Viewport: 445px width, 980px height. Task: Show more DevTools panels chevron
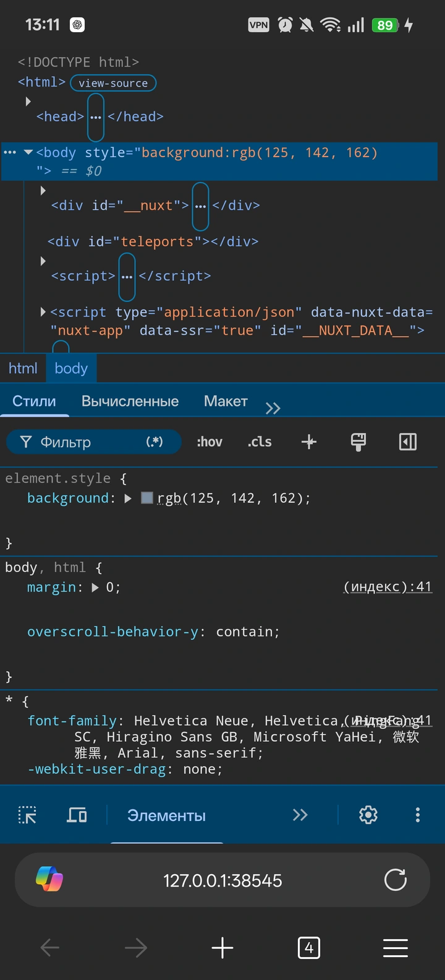pyautogui.click(x=300, y=815)
